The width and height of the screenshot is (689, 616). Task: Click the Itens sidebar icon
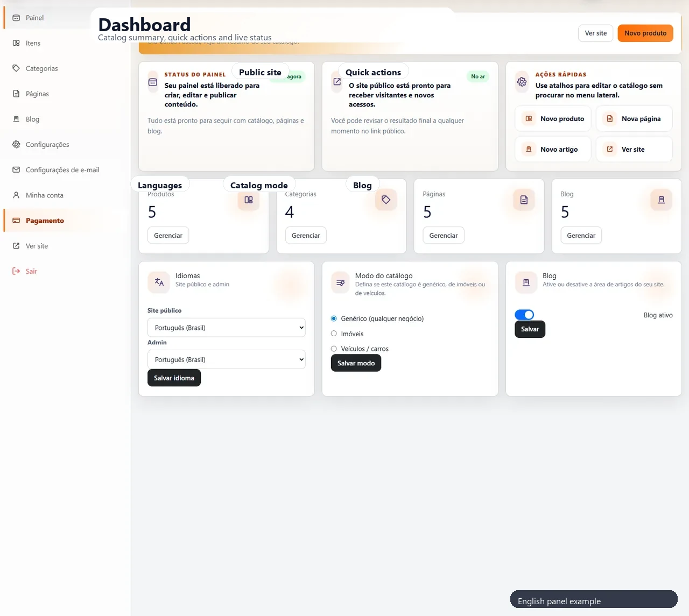[x=16, y=43]
